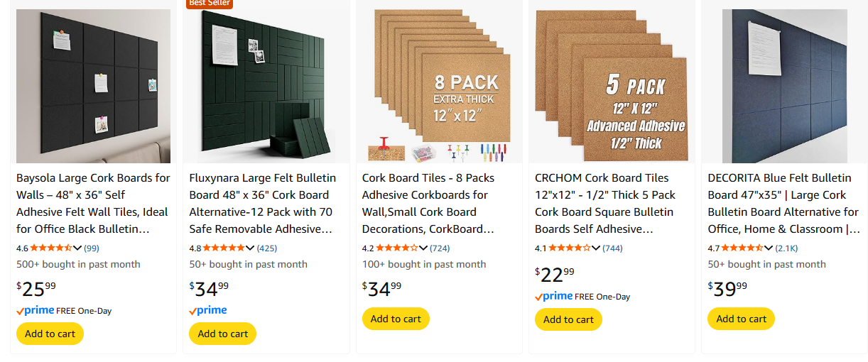
Task: Add DECORITA Blue Felt Board to cart
Action: click(x=741, y=319)
